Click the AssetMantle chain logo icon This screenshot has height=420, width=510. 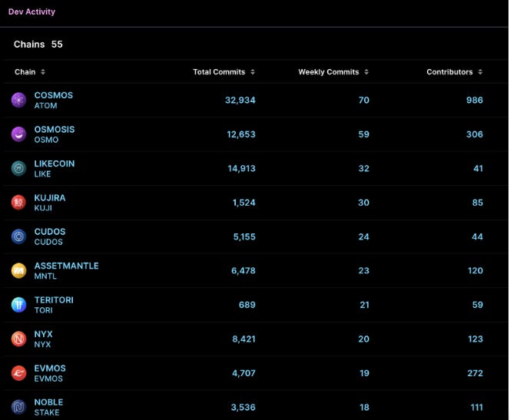[19, 271]
